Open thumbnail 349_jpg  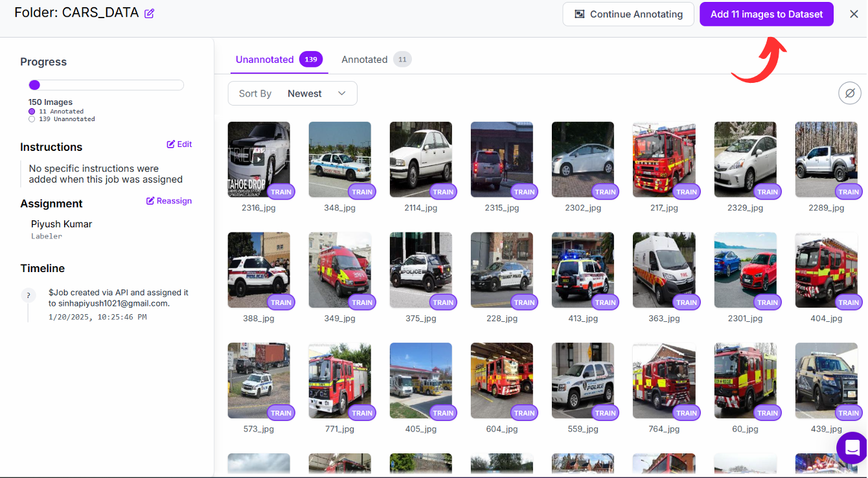tap(340, 270)
